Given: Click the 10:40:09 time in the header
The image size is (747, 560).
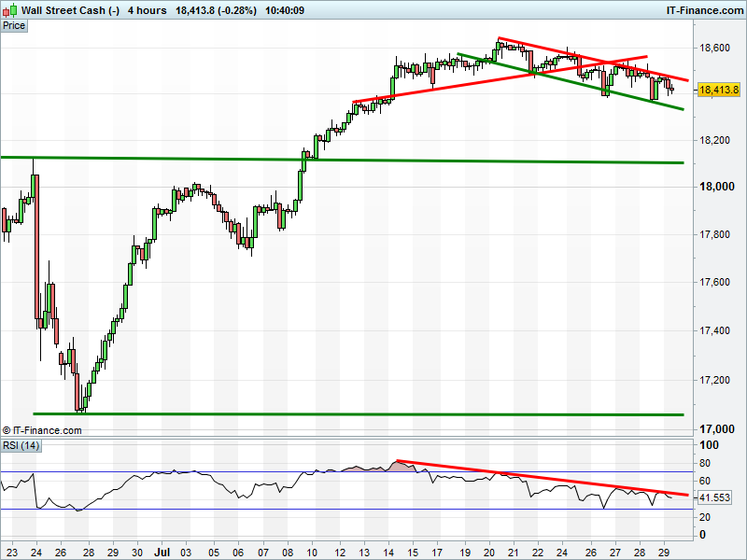Looking at the screenshot, I should [285, 10].
